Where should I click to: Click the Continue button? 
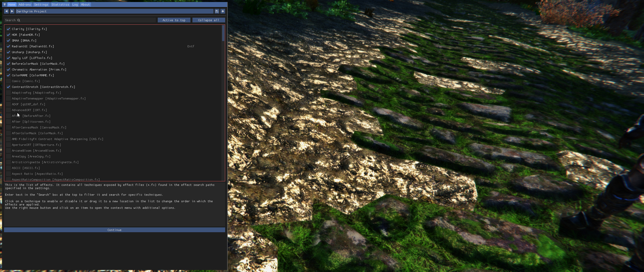click(x=114, y=230)
